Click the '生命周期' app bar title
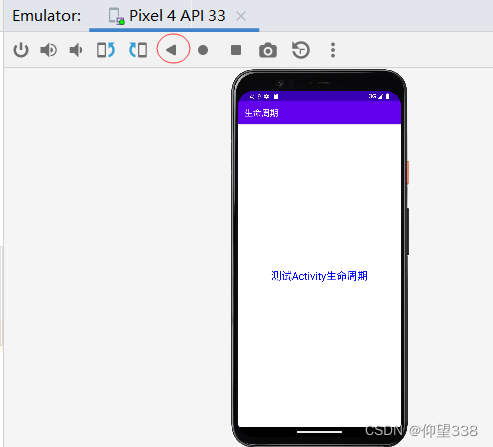The height and width of the screenshot is (447, 493). point(261,113)
